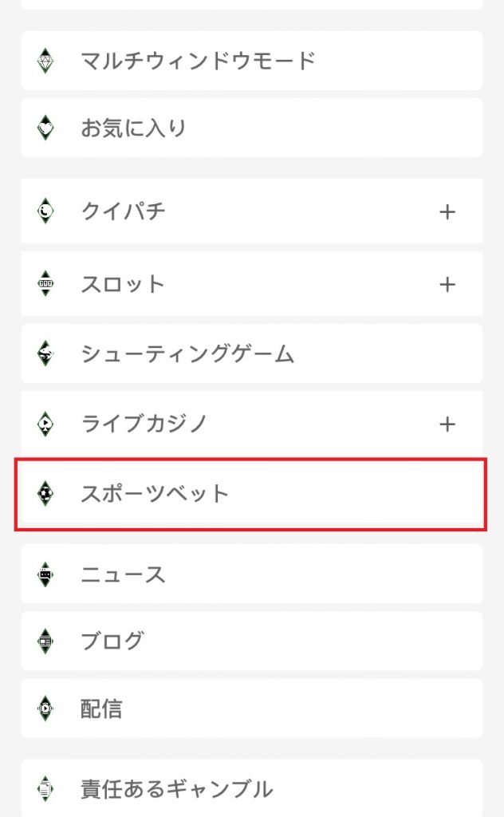The width and height of the screenshot is (504, 817).
Task: Open the 責任あるギャンブル link
Action: tap(176, 790)
